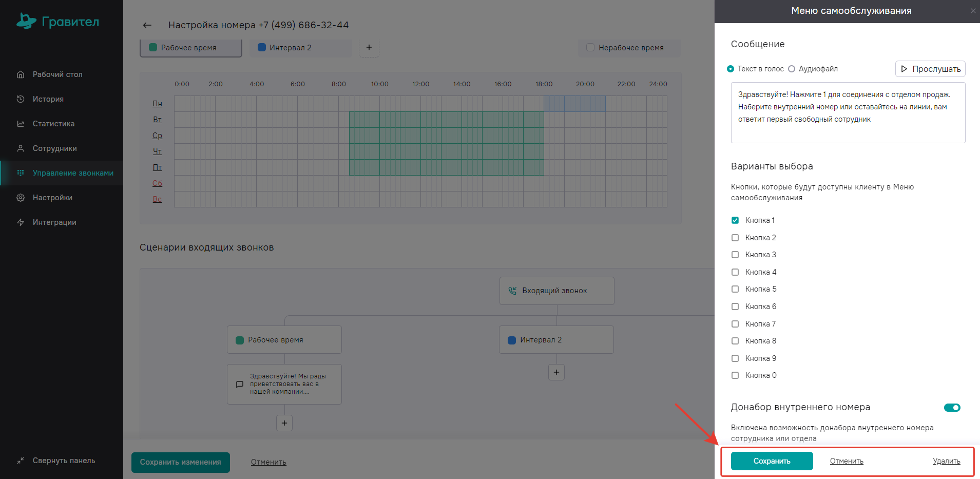The image size is (980, 479).
Task: Click the back arrow next to Настройка номера
Action: [147, 25]
